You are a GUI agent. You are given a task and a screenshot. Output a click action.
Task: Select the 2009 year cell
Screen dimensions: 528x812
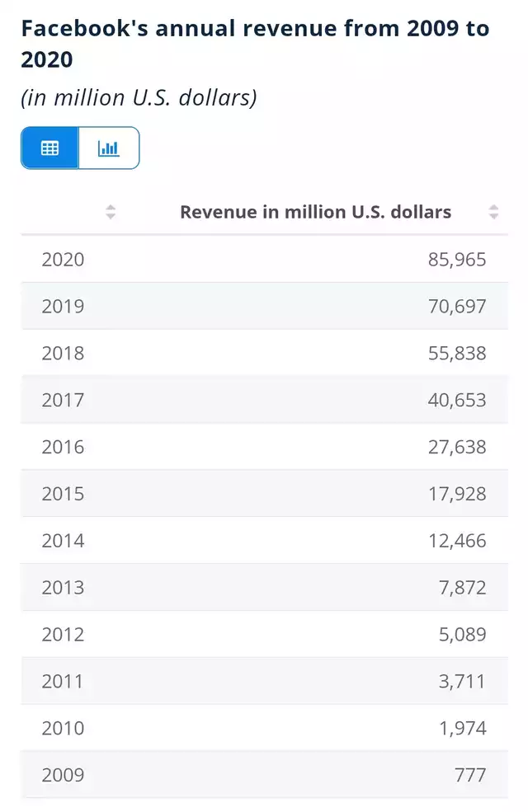(x=64, y=775)
